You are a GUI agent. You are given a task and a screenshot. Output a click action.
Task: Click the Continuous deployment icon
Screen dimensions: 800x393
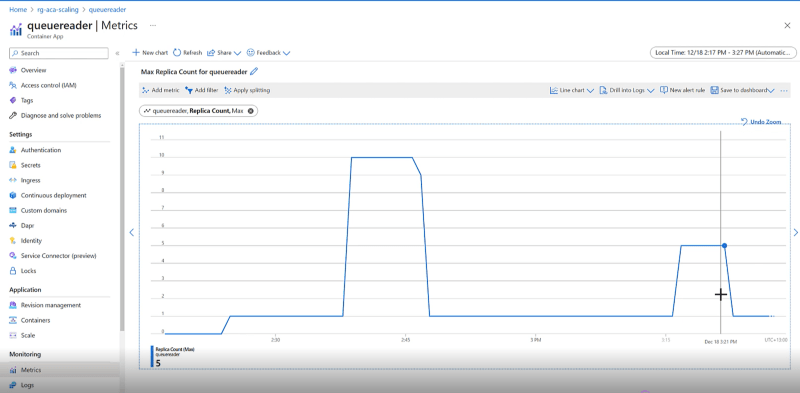(13, 195)
